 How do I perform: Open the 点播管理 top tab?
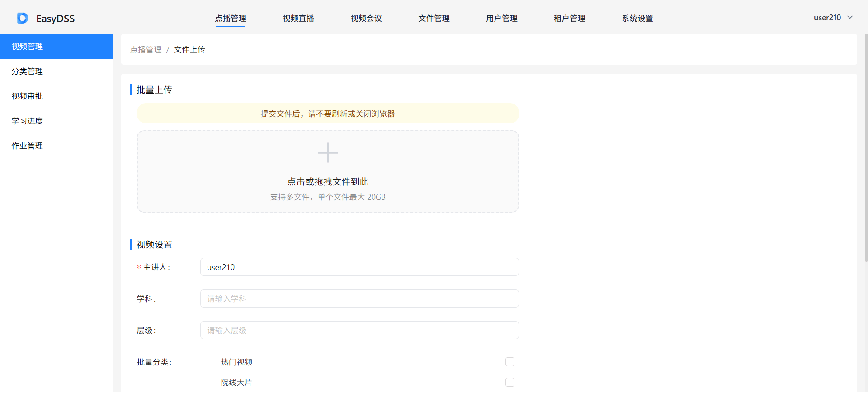231,19
